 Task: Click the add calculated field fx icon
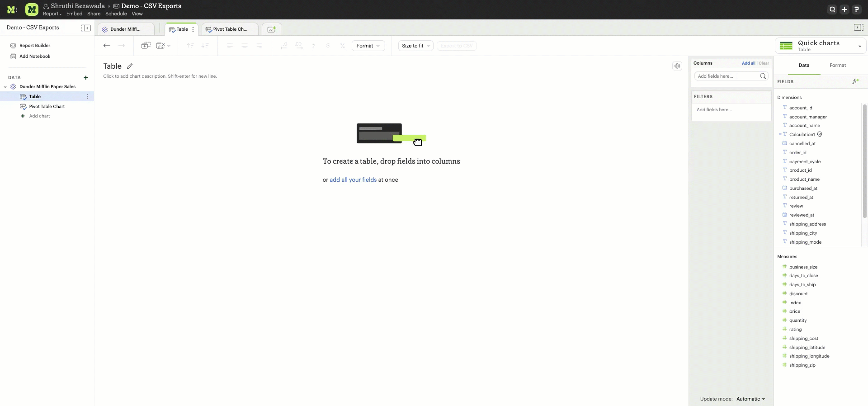coord(855,81)
